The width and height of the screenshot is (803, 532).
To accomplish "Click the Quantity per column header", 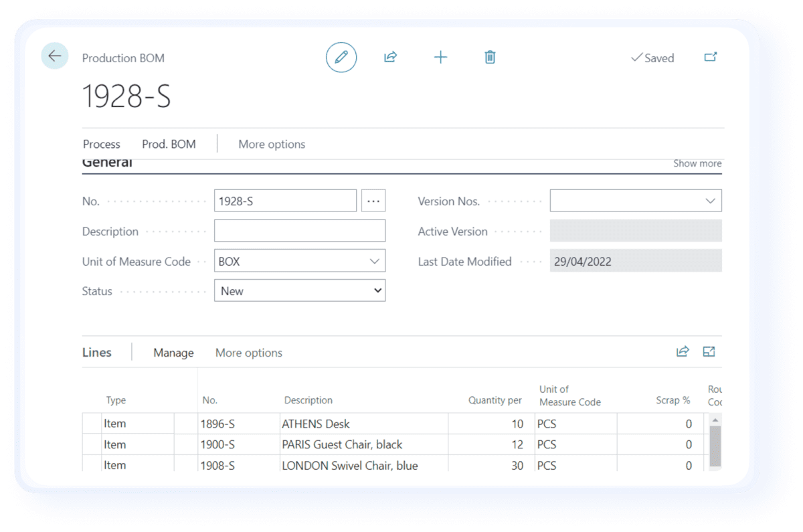I will coord(495,400).
